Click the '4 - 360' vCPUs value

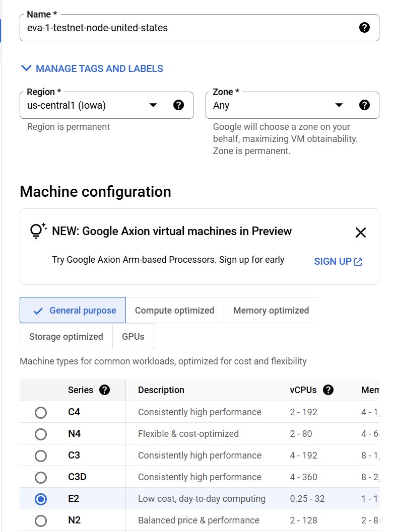click(303, 477)
